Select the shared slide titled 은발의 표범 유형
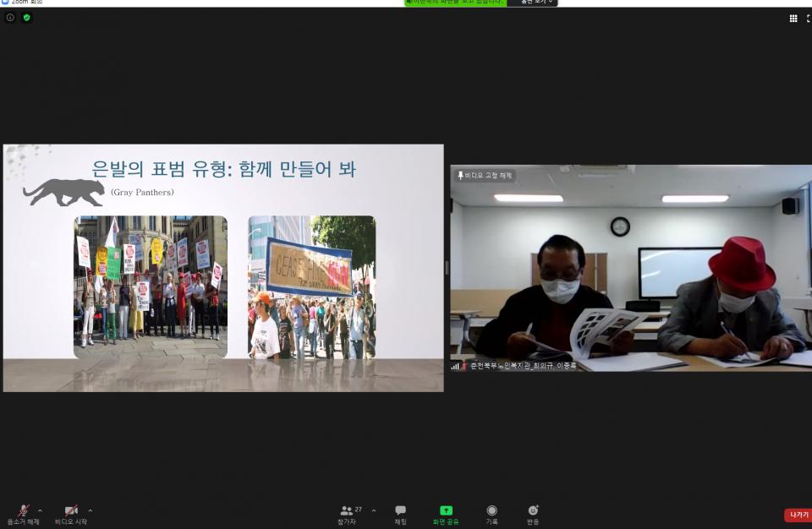This screenshot has width=812, height=529. coord(223,268)
